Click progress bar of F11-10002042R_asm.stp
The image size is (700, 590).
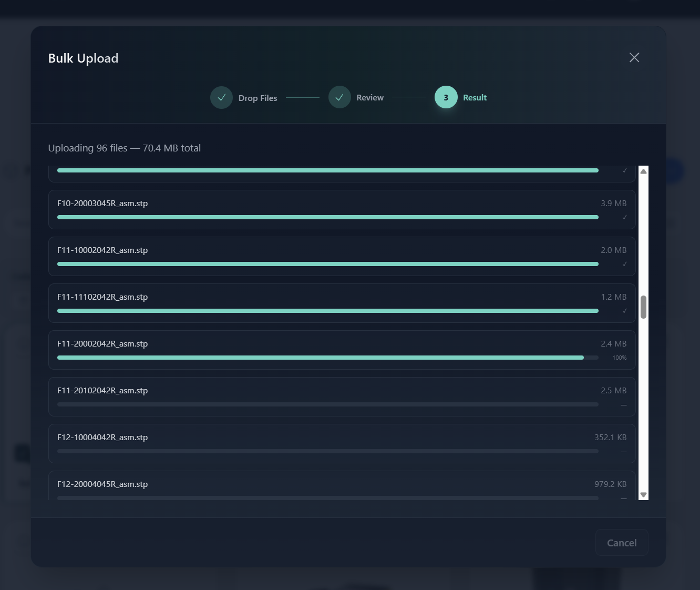point(328,264)
